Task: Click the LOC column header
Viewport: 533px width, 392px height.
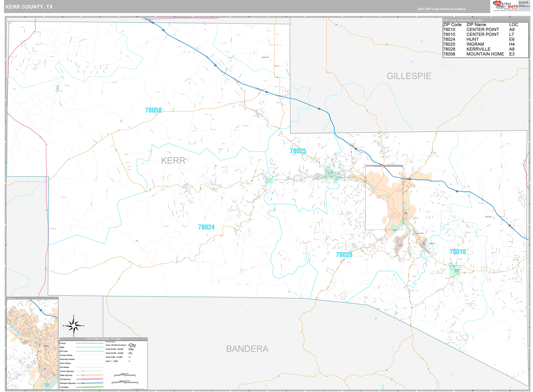Action: (514, 25)
